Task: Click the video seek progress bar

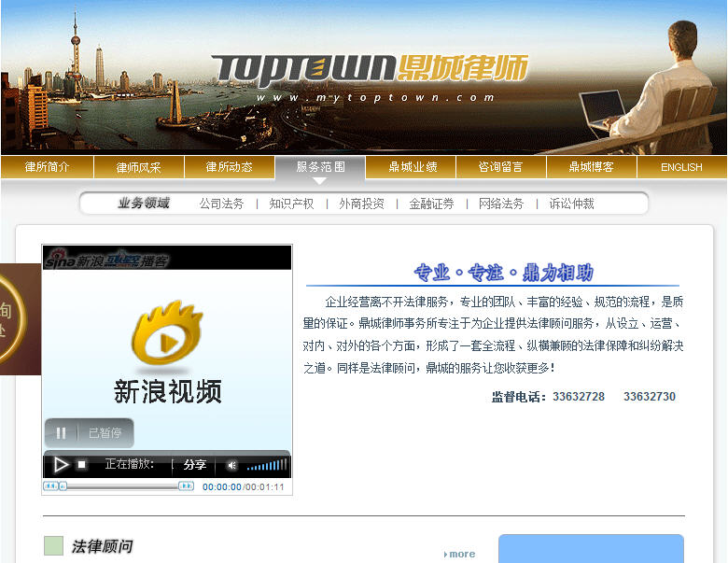Action: tap(119, 486)
